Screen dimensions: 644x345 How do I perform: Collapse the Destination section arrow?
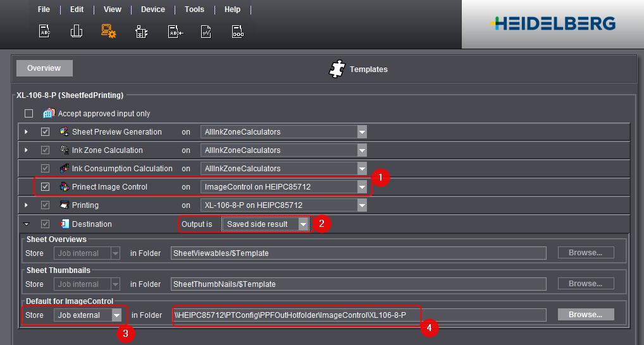[x=27, y=224]
